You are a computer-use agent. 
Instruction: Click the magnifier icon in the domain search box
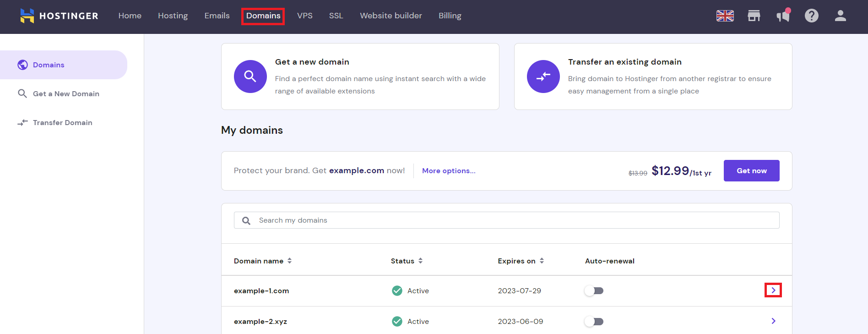click(x=246, y=220)
